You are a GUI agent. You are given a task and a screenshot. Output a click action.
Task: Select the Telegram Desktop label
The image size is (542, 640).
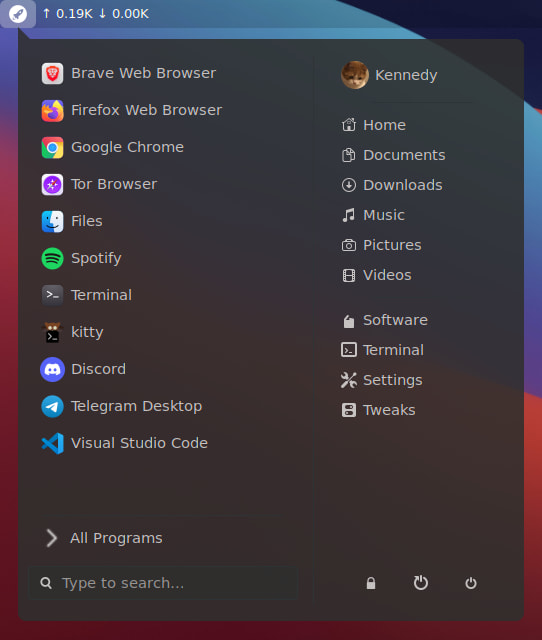tap(136, 407)
